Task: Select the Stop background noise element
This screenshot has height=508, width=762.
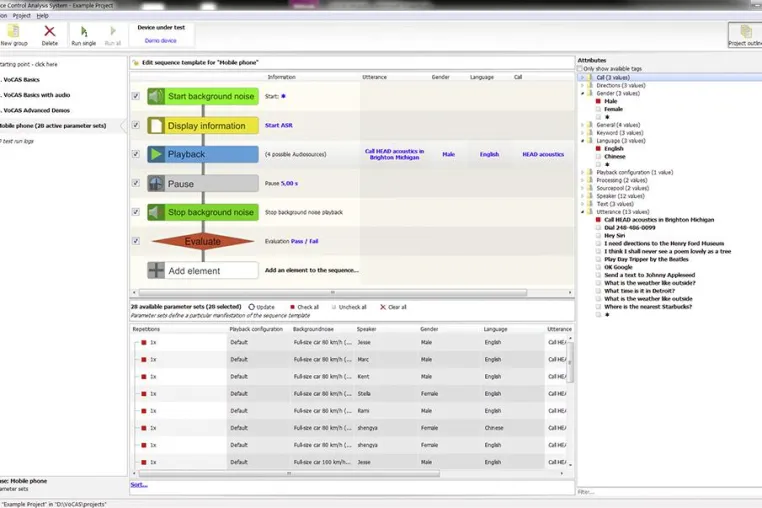Action: click(x=203, y=212)
